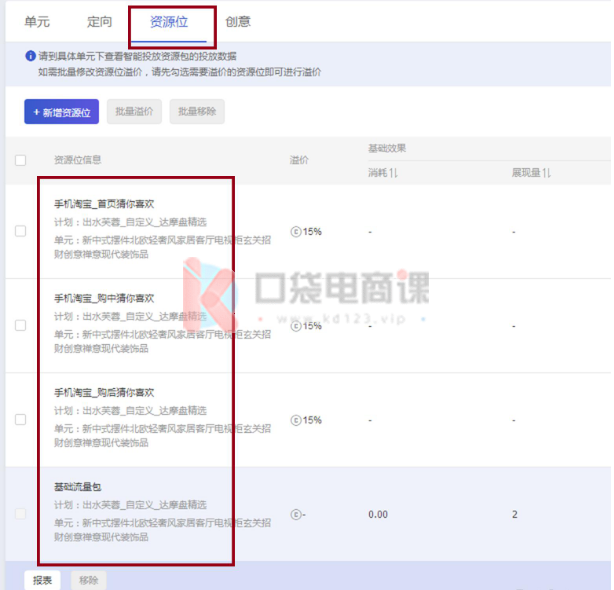614x590 pixels.
Task: Switch to the 单元 tab
Action: coord(37,22)
